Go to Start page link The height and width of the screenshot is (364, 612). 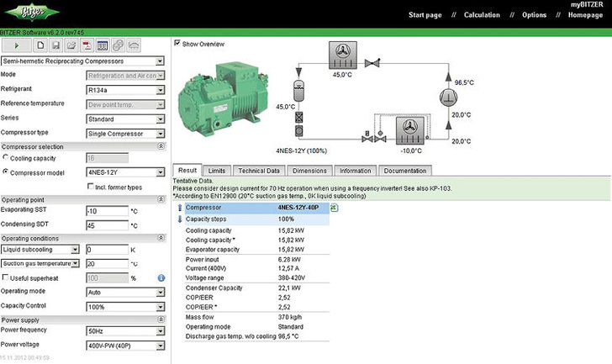tap(425, 15)
